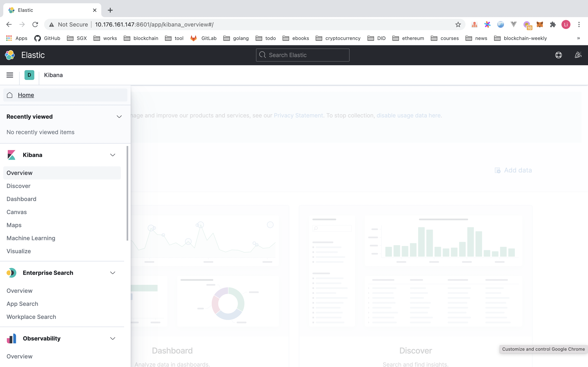Collapse the Enterprise Search section

point(113,272)
